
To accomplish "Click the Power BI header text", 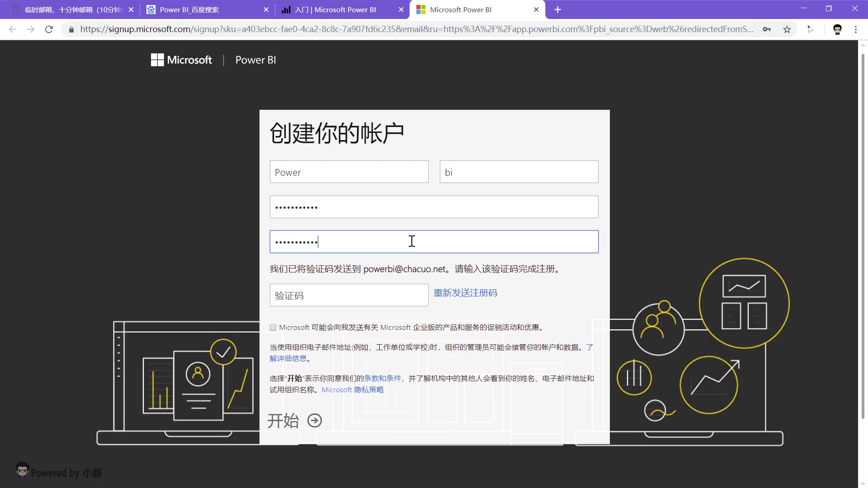I will click(x=255, y=60).
